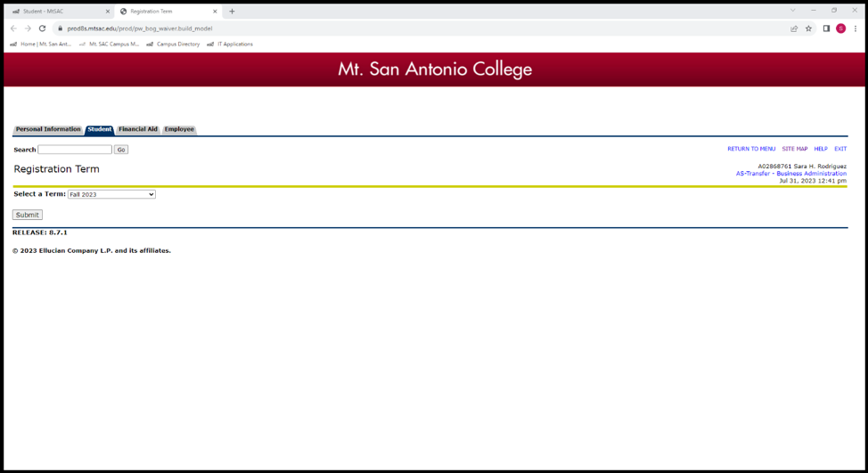
Task: Open the HELP link
Action: tap(821, 149)
